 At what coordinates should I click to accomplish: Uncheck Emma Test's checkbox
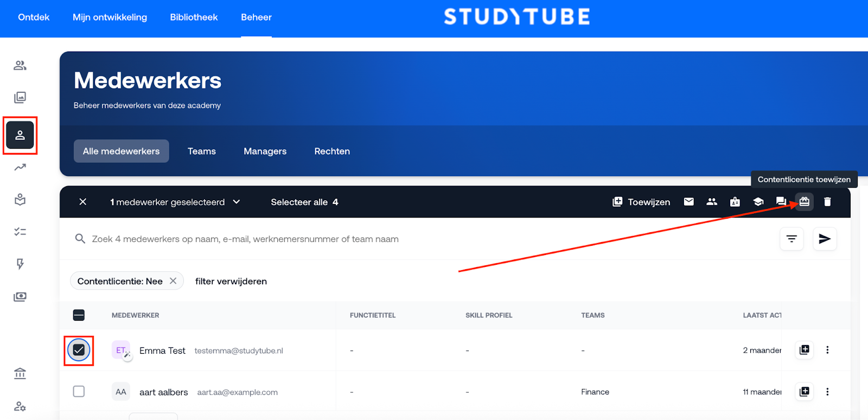[79, 350]
